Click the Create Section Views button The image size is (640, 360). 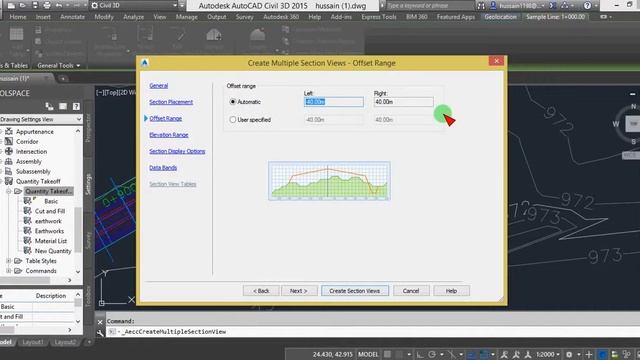354,291
